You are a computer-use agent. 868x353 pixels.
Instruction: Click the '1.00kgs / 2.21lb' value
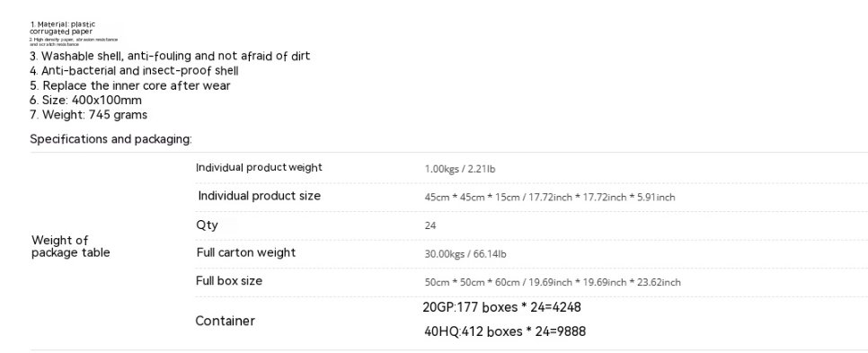point(460,169)
